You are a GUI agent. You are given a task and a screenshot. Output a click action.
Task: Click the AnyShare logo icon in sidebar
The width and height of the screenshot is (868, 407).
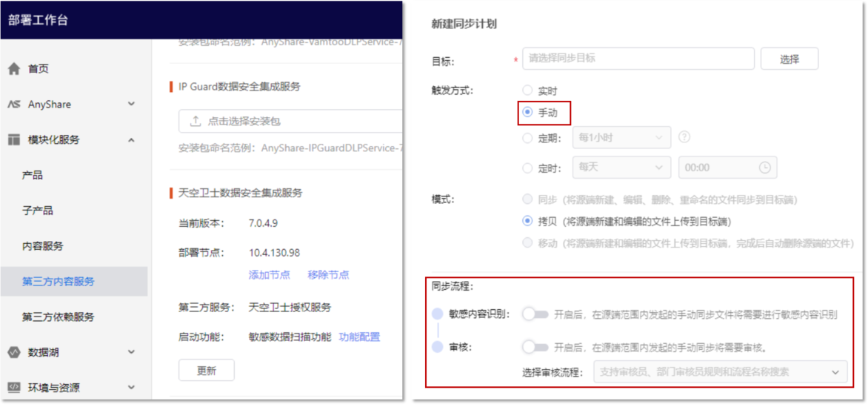click(x=14, y=105)
